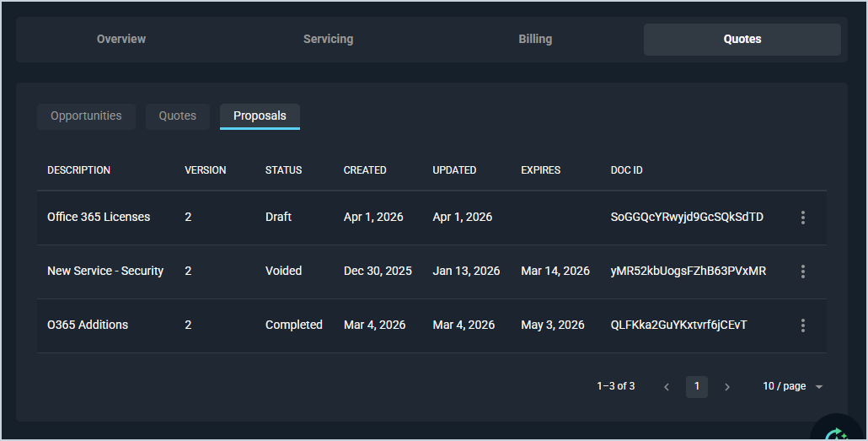Image resolution: width=868 pixels, height=441 pixels.
Task: Select the Proposals sub-tab
Action: (260, 116)
